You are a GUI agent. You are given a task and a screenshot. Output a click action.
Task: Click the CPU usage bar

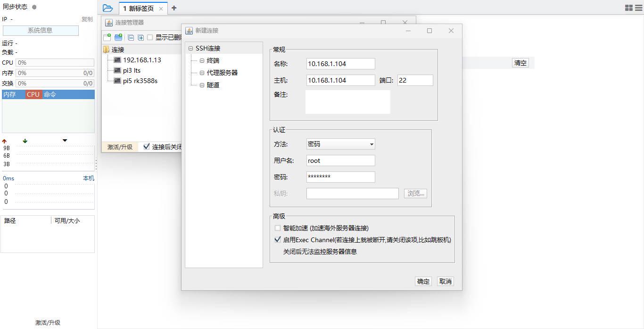(55, 63)
